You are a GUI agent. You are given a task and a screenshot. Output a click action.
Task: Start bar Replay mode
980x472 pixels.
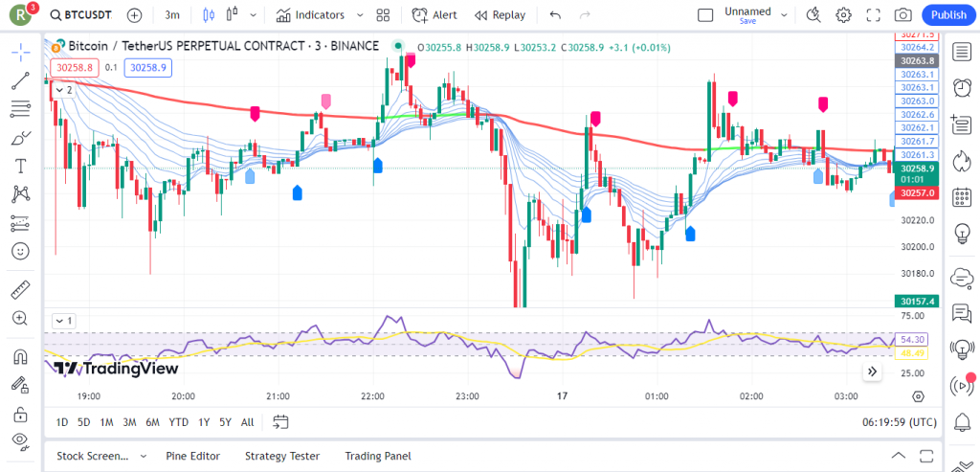tap(500, 15)
